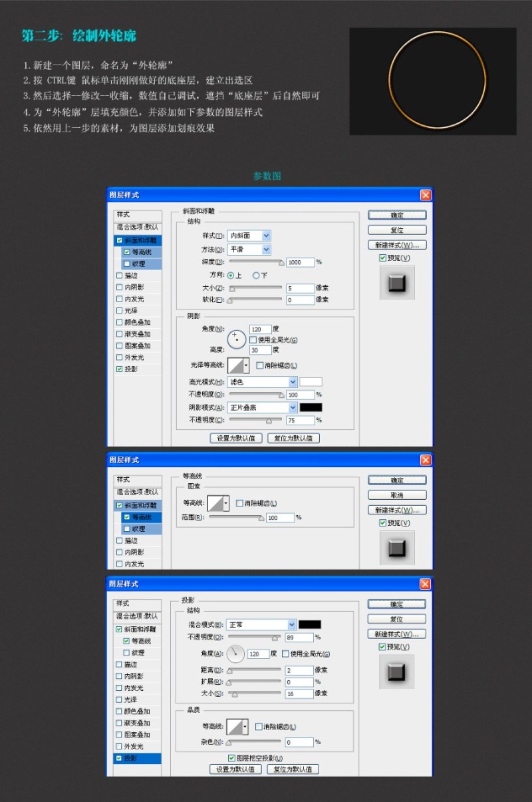This screenshot has height=802, width=532.
Task: Click 取消 in the Contour dialog
Action: [397, 495]
